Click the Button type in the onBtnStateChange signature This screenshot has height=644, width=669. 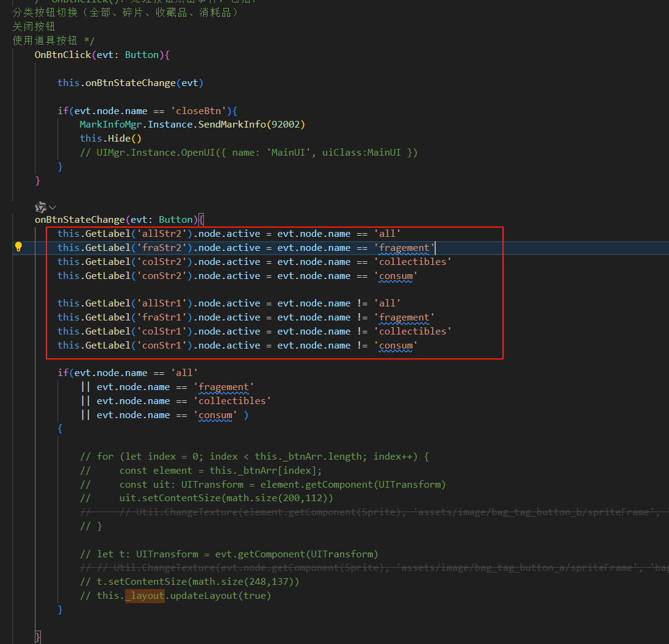[176, 220]
